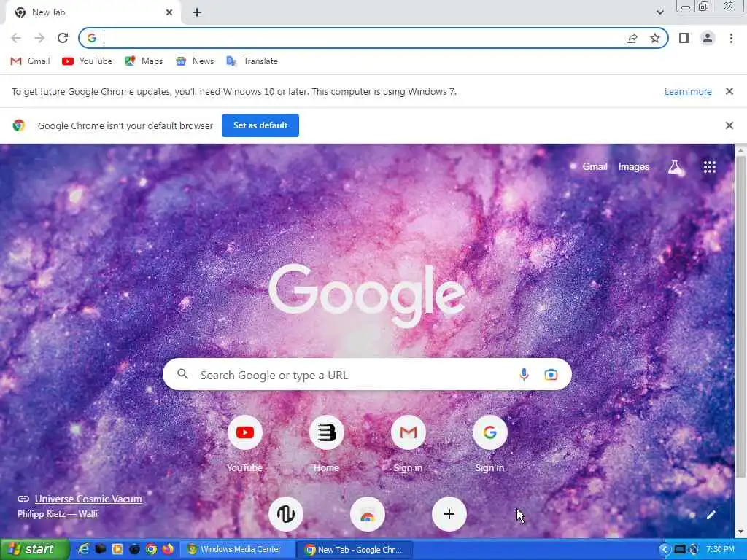The width and height of the screenshot is (747, 560).
Task: Open a new tab with plus button
Action: pyautogui.click(x=197, y=12)
